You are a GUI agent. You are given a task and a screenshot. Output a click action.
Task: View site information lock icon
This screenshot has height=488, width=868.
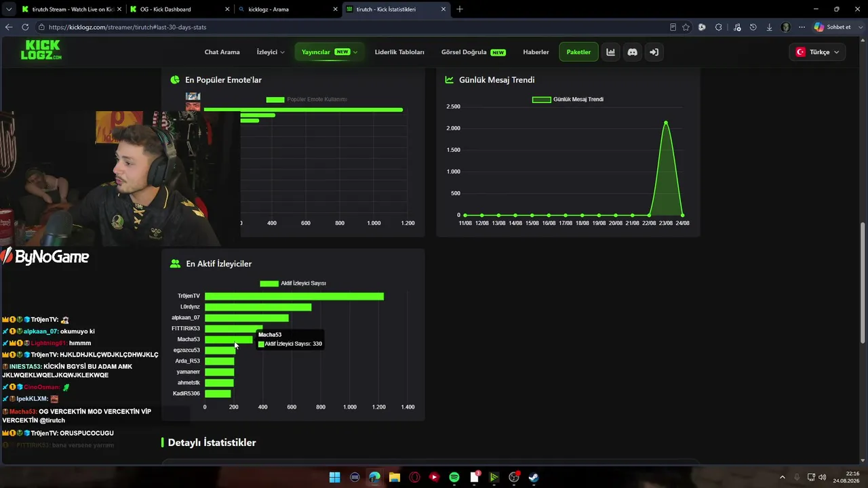(x=41, y=27)
